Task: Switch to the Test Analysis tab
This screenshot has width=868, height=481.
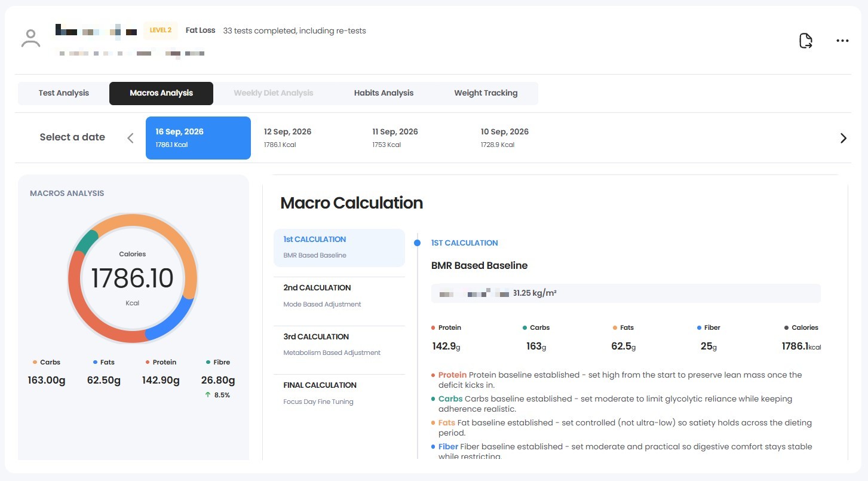Action: pos(64,93)
